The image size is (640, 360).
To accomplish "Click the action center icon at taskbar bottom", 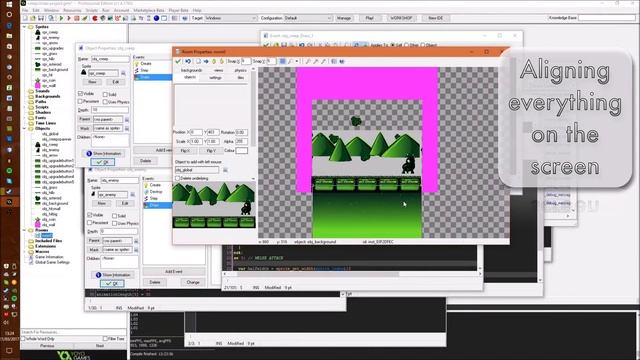I will pos(9,351).
